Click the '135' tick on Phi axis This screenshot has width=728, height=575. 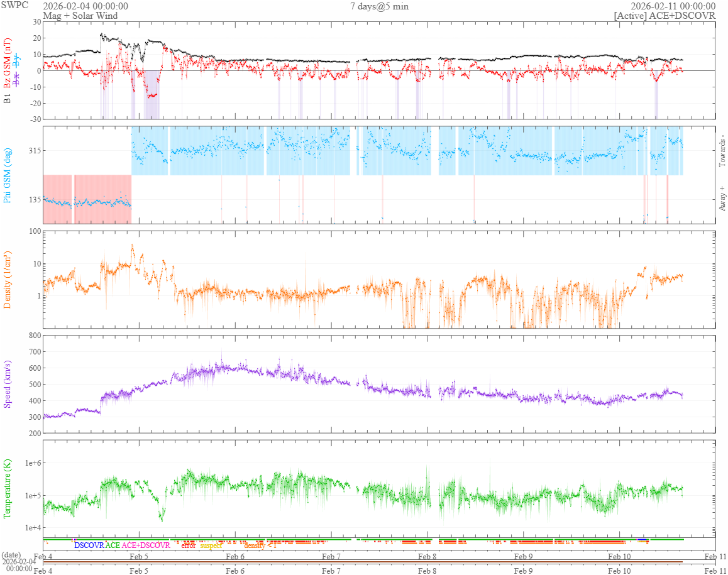(x=35, y=200)
